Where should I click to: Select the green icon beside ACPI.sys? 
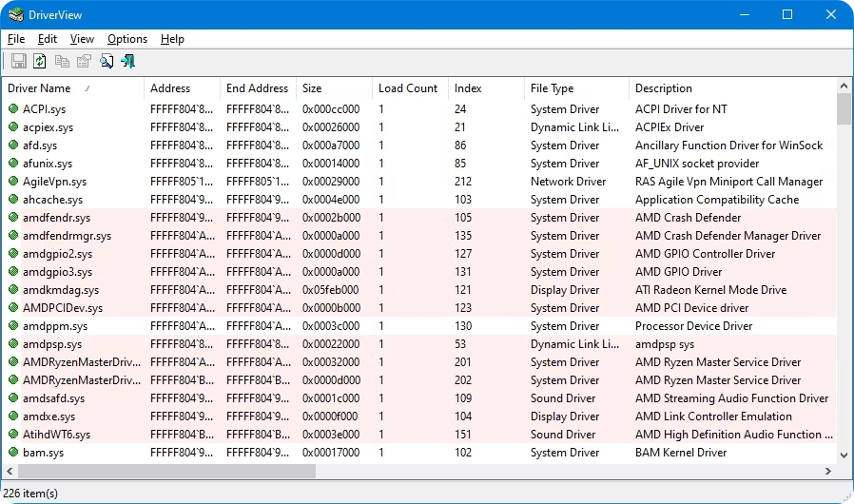[x=13, y=109]
